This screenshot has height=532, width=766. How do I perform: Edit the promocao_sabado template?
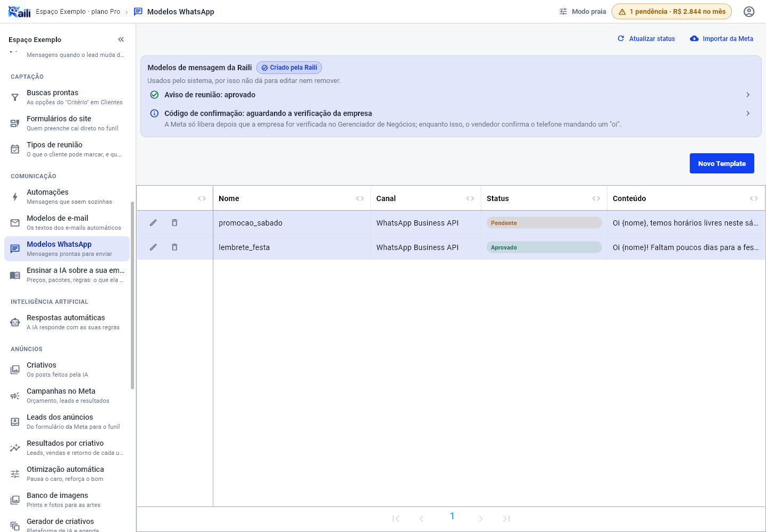(x=153, y=223)
